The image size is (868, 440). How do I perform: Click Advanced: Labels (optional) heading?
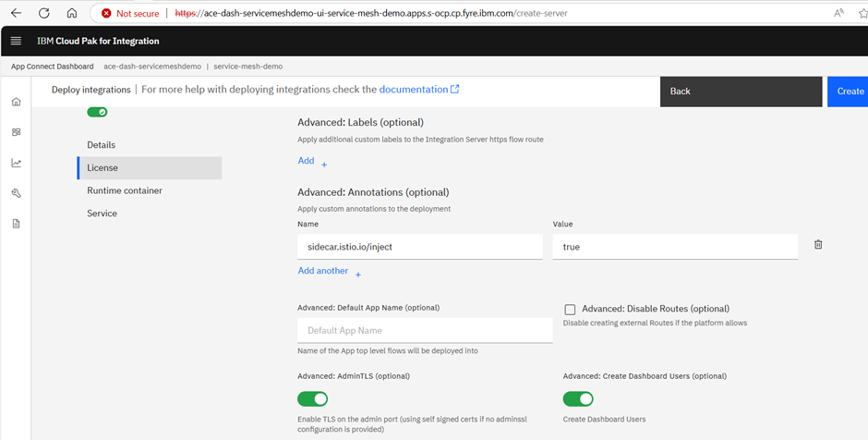tap(360, 122)
